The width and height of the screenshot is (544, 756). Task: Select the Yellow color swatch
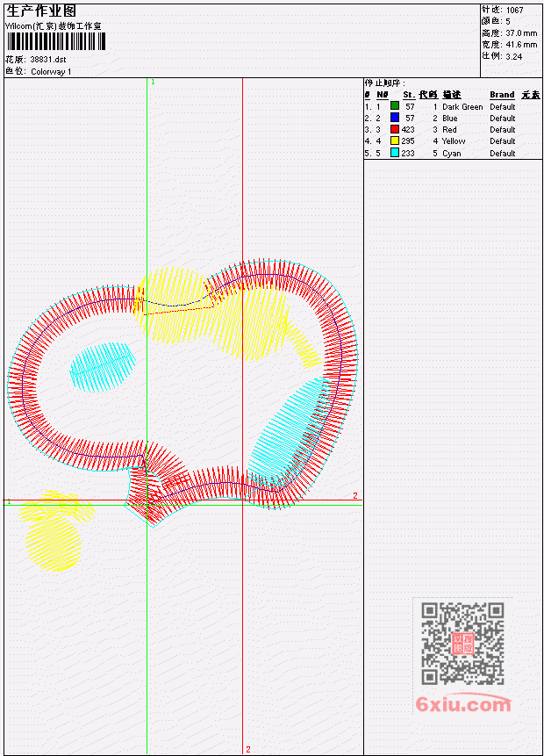click(x=395, y=140)
